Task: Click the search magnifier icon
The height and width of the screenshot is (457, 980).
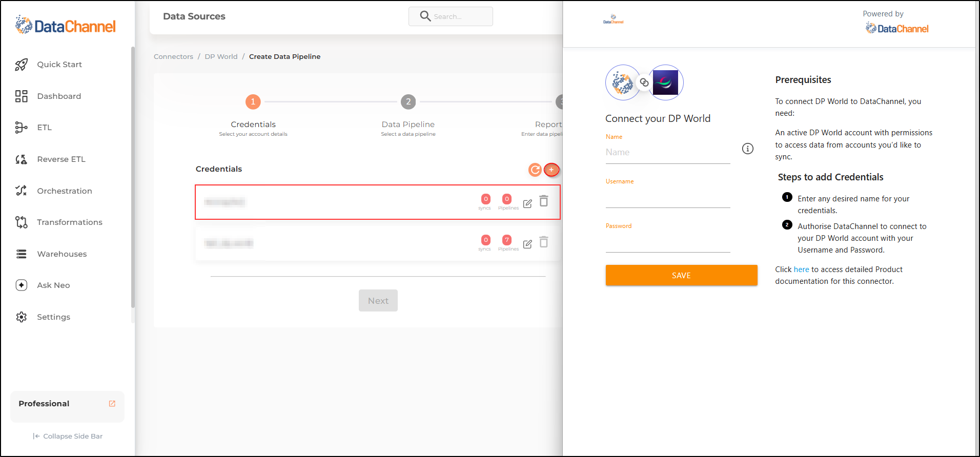Action: [425, 16]
